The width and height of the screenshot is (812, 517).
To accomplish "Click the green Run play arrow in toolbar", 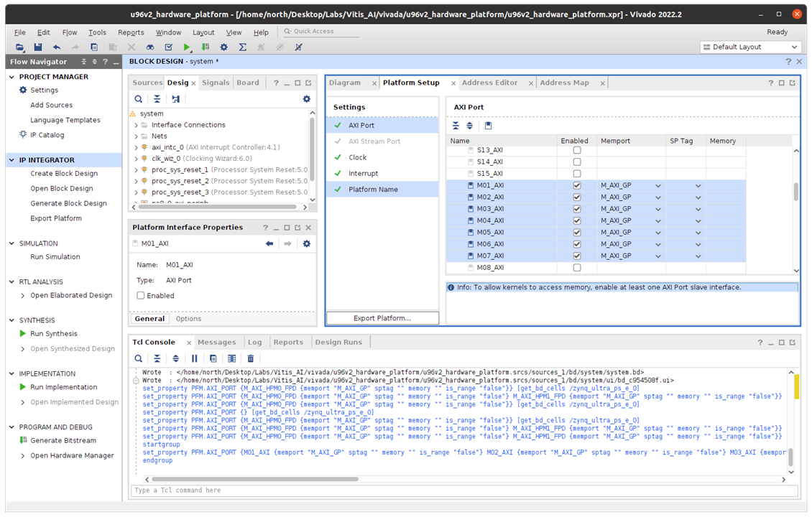I will pyautogui.click(x=187, y=47).
